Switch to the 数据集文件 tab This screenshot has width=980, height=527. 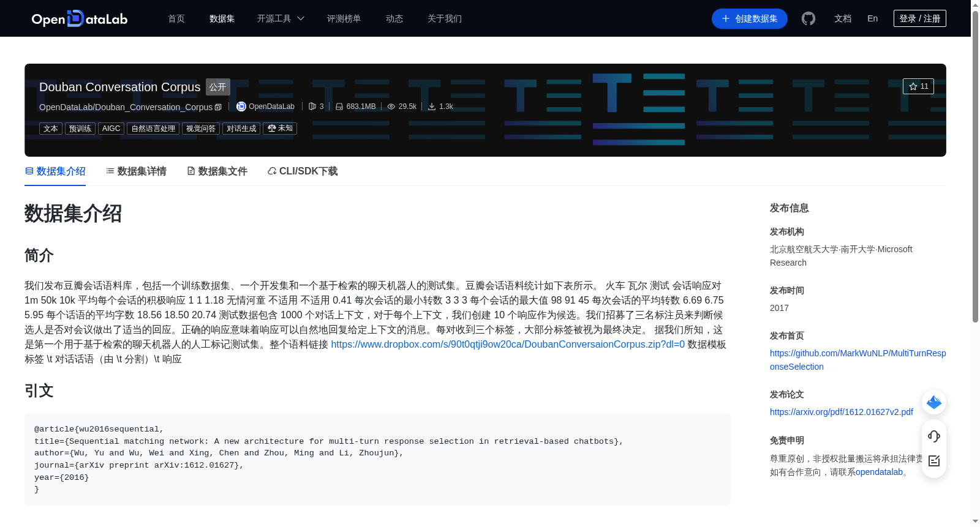217,171
